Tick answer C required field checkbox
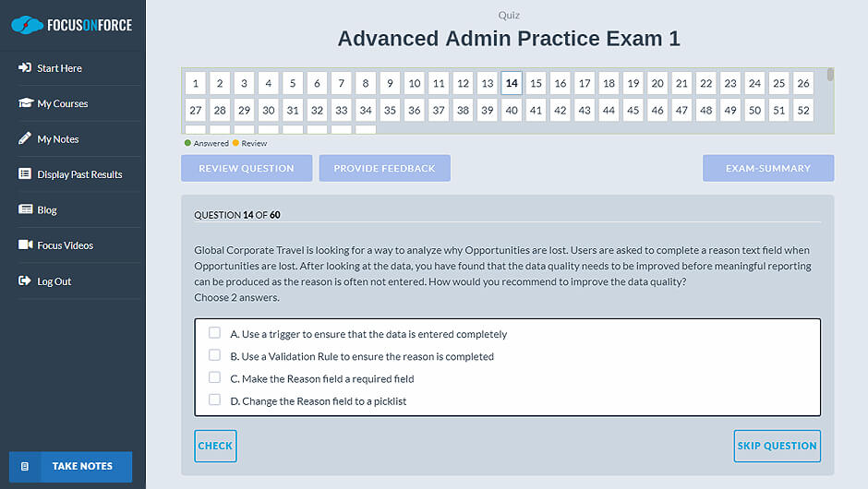Viewport: 868px width, 489px height. click(215, 377)
